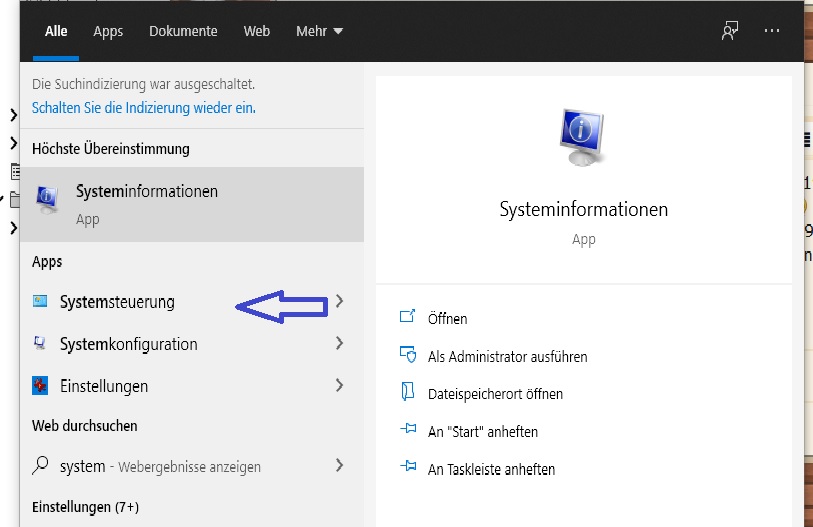Click the Systeminformationen title in preview pane

point(584,210)
